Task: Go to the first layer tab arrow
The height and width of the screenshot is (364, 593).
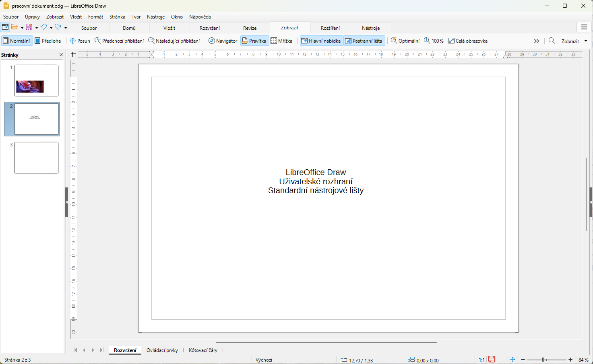Action: coord(75,350)
